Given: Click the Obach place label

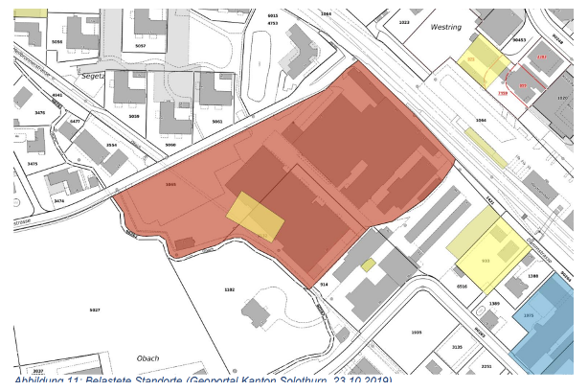Looking at the screenshot, I should click(x=147, y=358).
